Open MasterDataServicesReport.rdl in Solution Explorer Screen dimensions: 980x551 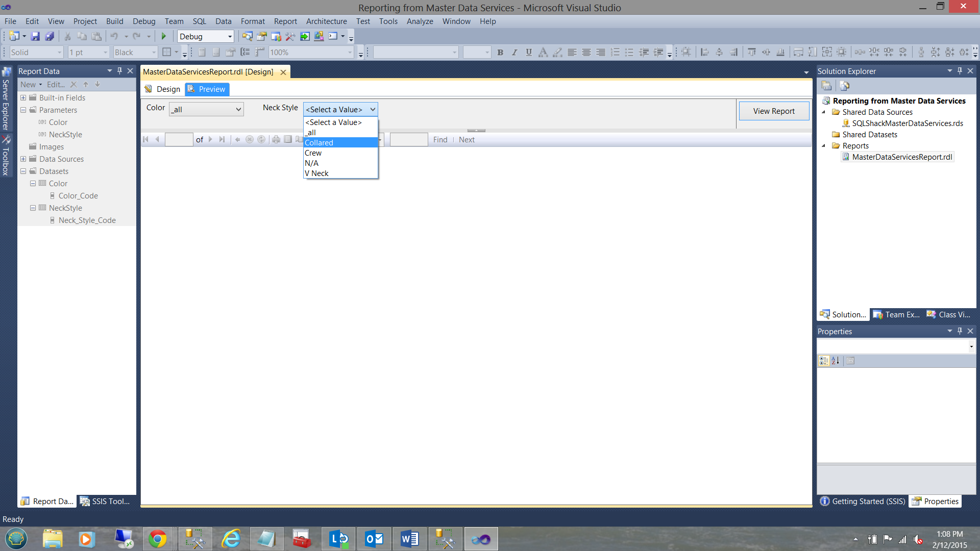901,157
